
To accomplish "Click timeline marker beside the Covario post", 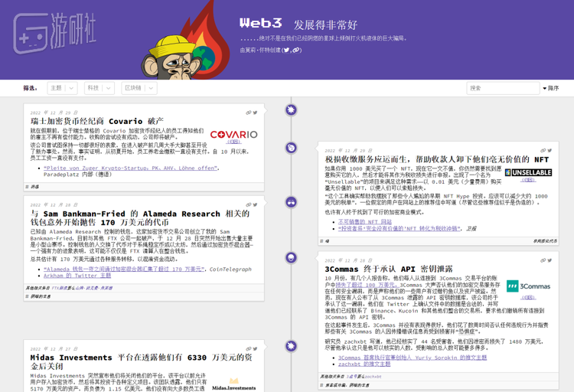I will click(291, 110).
